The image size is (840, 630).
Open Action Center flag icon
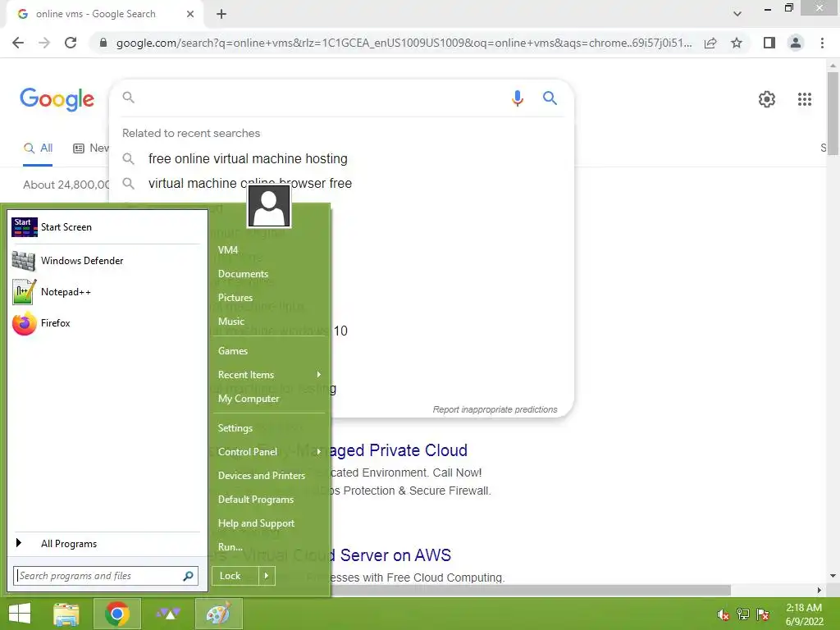coord(763,614)
